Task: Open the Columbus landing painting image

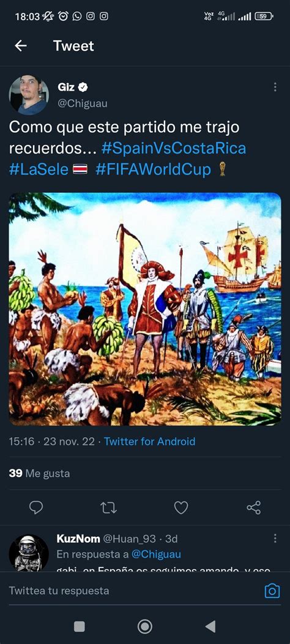Action: pos(145,309)
